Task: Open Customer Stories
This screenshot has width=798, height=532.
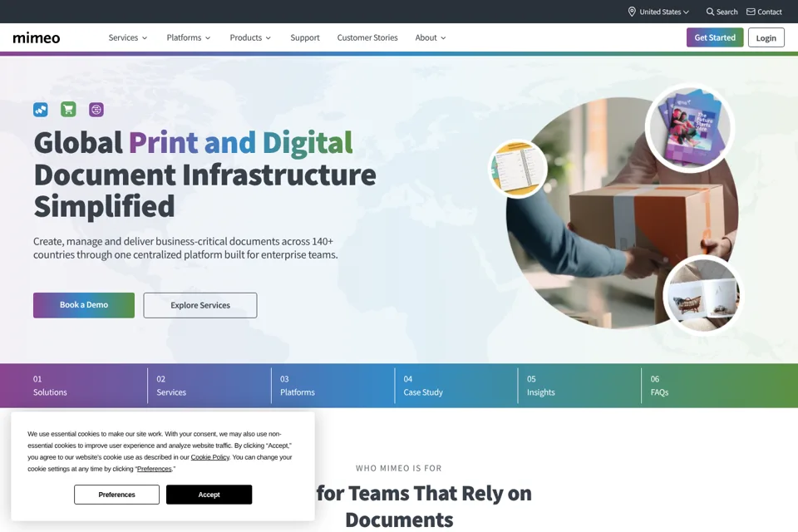Action: [367, 37]
